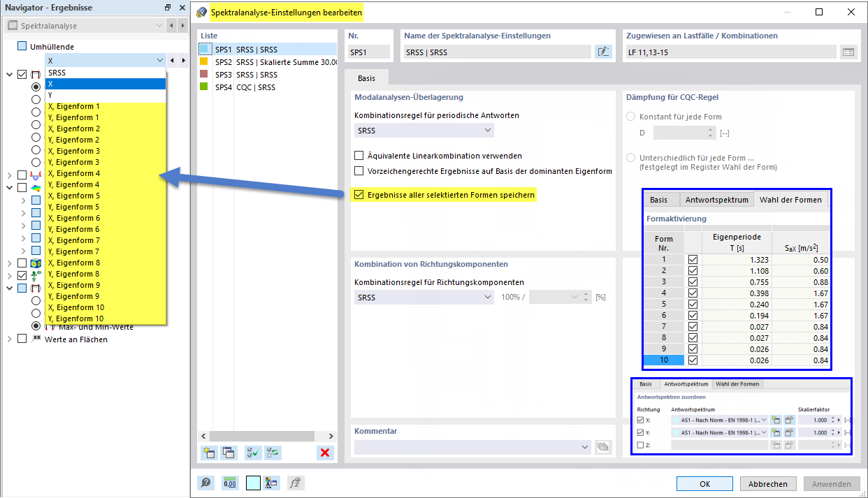
Task: Select 'X, Eigenform 1' from dropdown list
Action: pos(106,106)
